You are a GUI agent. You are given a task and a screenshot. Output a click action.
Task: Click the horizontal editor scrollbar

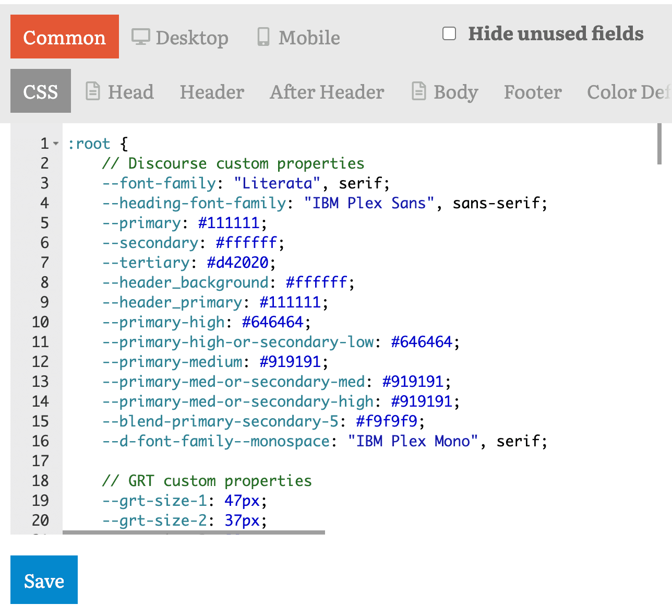(194, 532)
